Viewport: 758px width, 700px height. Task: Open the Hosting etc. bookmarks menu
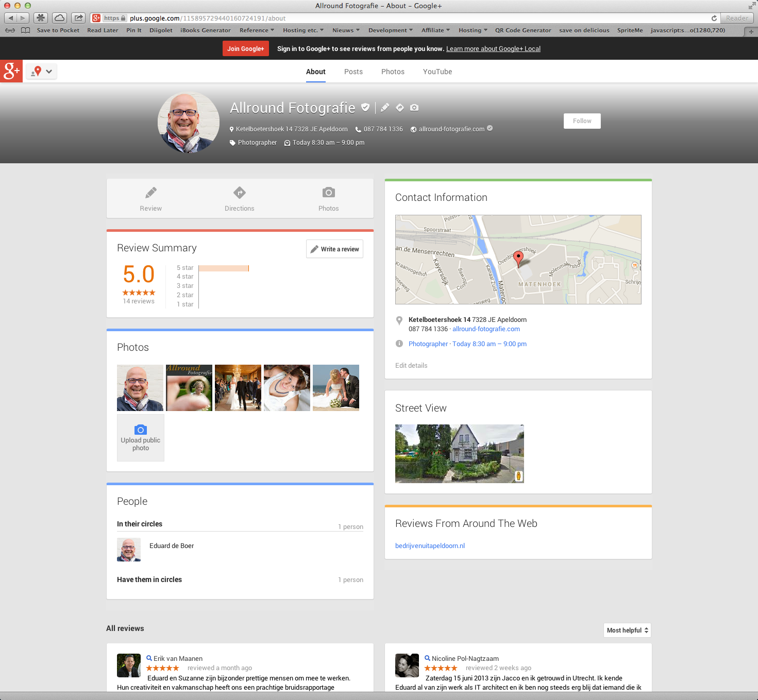303,30
